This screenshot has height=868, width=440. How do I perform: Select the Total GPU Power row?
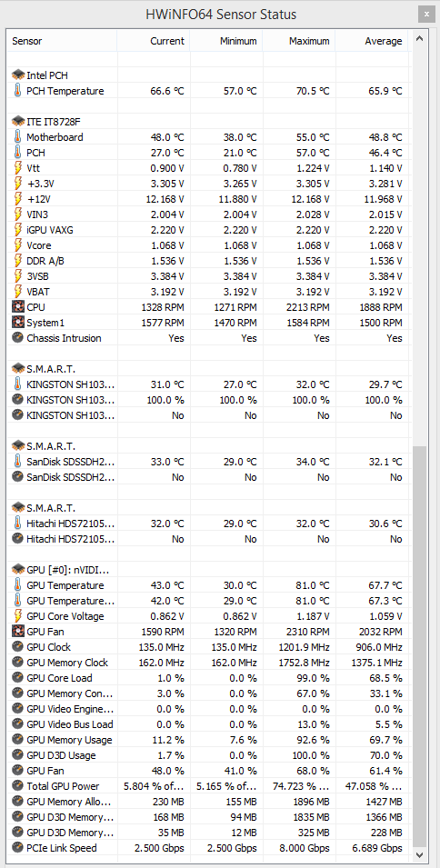(x=209, y=786)
